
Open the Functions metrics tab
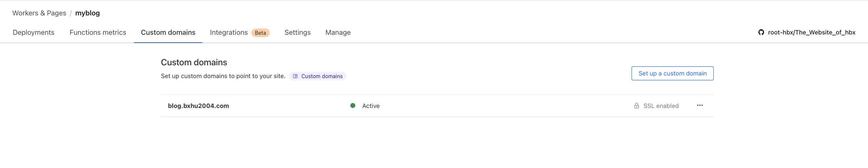98,32
